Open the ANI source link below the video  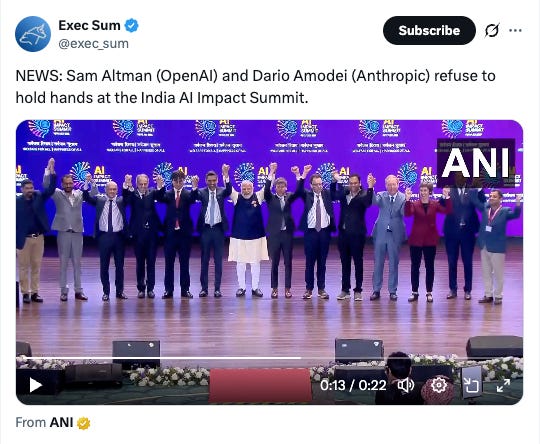tap(61, 422)
